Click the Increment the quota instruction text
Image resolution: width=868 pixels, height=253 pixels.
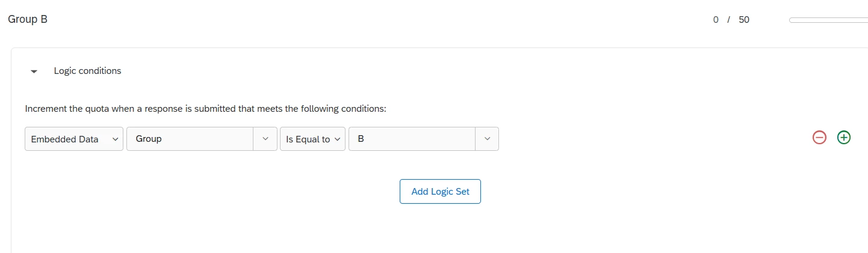[x=205, y=109]
